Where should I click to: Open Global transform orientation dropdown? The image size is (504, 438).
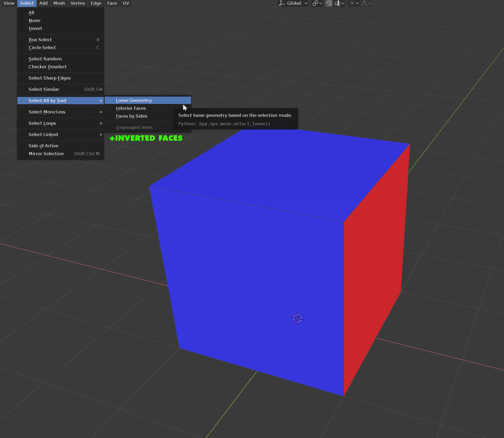tap(293, 3)
